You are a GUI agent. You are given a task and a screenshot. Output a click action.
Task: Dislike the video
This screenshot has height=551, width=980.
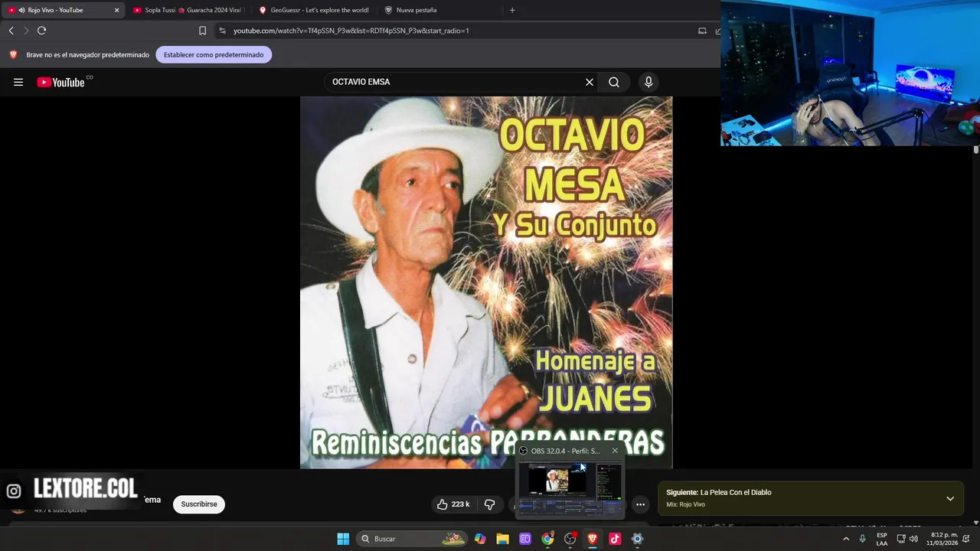[x=489, y=504]
